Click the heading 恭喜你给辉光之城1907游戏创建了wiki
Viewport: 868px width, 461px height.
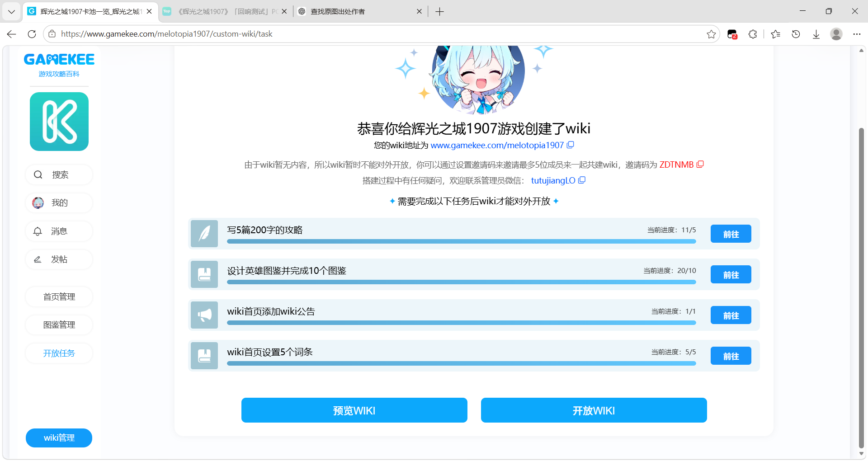(474, 129)
